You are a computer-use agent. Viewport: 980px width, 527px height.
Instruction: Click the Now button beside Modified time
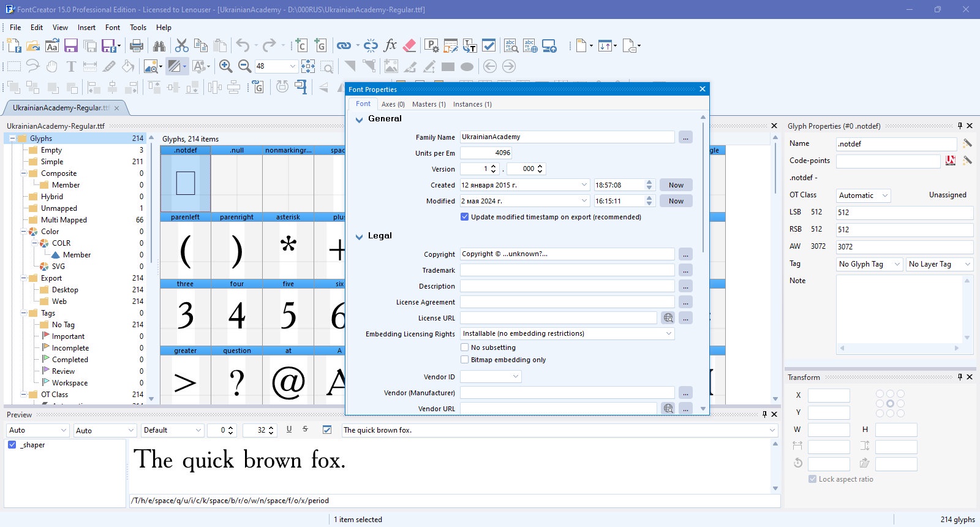click(x=676, y=201)
